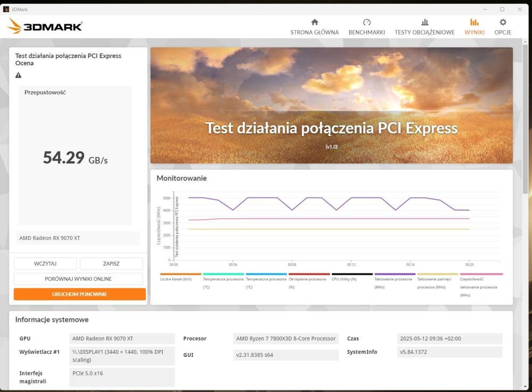This screenshot has width=532, height=392.
Task: Open the Benchmarki gauge icon
Action: tap(367, 22)
